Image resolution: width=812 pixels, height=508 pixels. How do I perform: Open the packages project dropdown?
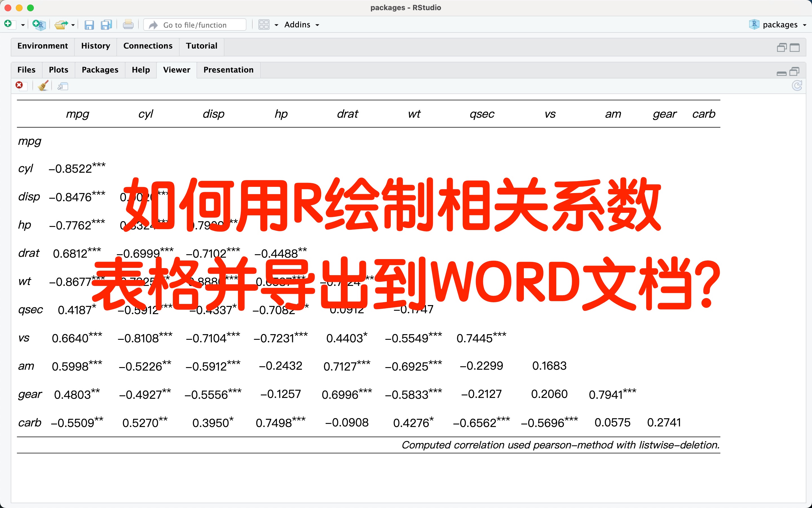coord(778,25)
